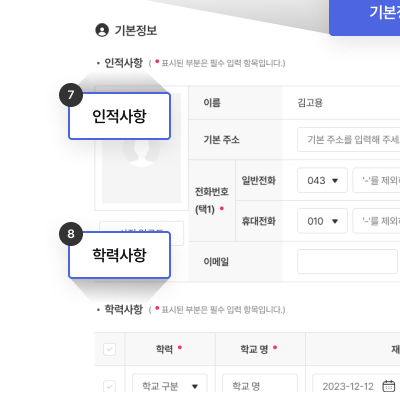Click the 기본 주소 input field

(349, 139)
